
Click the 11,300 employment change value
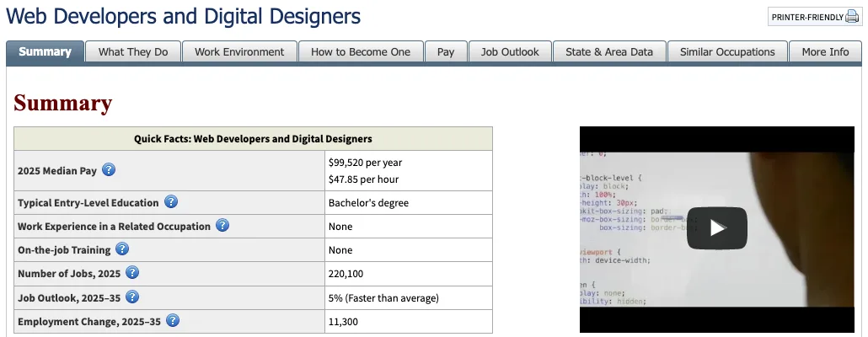point(343,322)
